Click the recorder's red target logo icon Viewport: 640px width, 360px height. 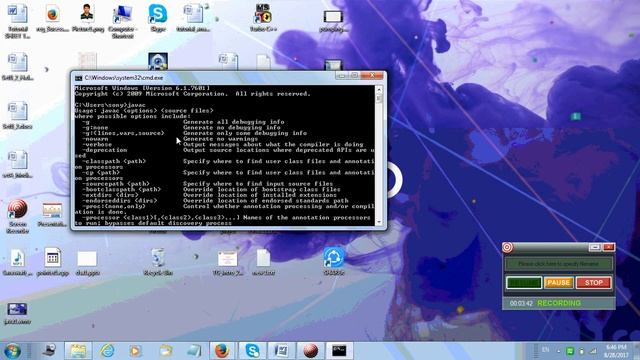(507, 247)
